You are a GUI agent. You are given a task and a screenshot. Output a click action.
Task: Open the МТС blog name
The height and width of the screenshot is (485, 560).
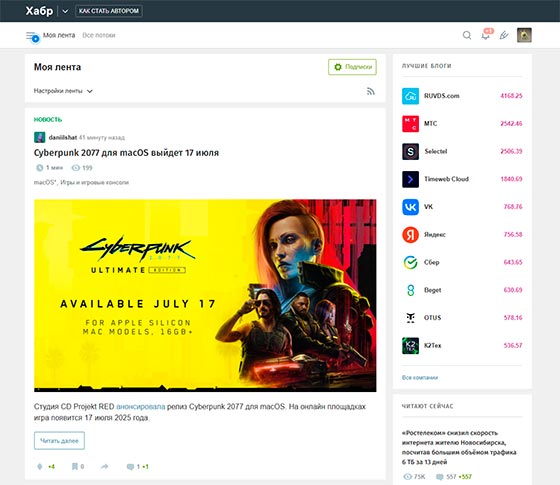(430, 124)
